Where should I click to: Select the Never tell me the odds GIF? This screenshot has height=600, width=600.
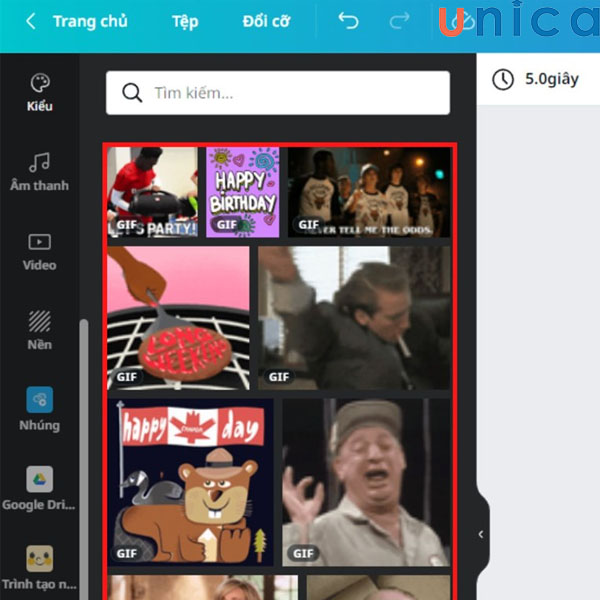369,192
